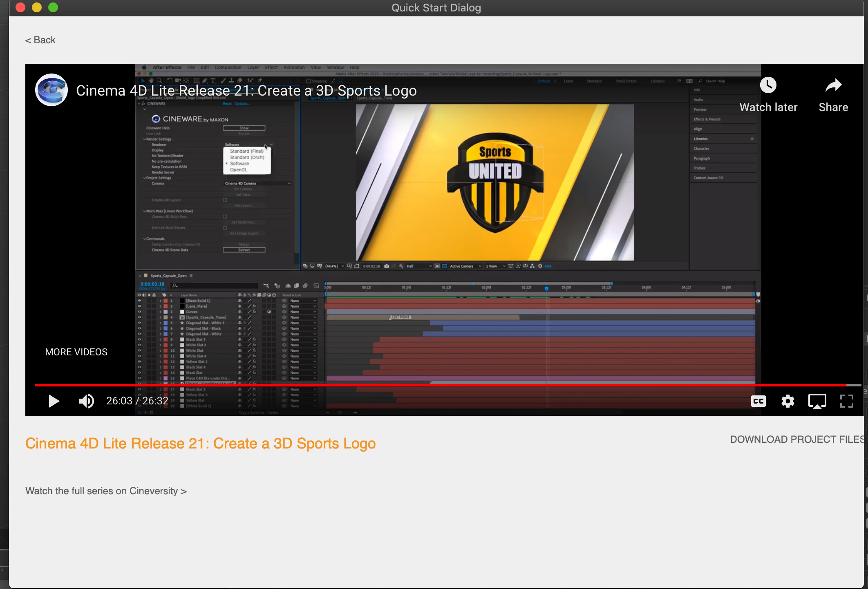This screenshot has height=589, width=868.
Task: Close the Quick Start Dialog window
Action: (20, 7)
